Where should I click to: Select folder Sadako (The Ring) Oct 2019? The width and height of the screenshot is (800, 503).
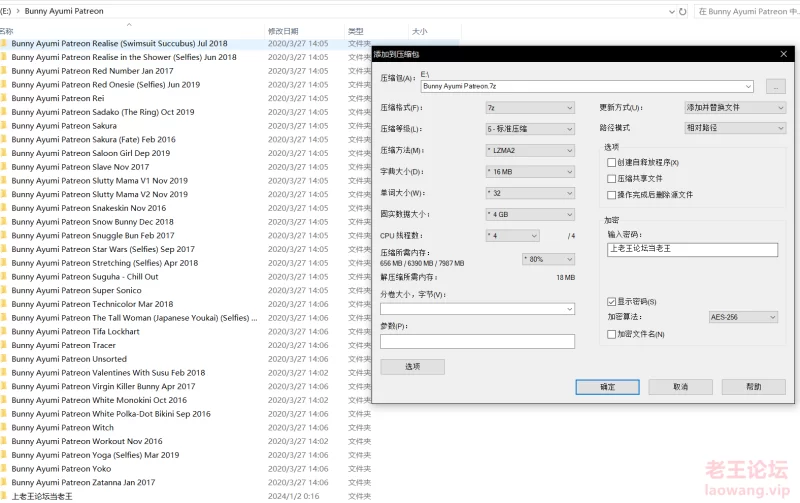pyautogui.click(x=103, y=112)
